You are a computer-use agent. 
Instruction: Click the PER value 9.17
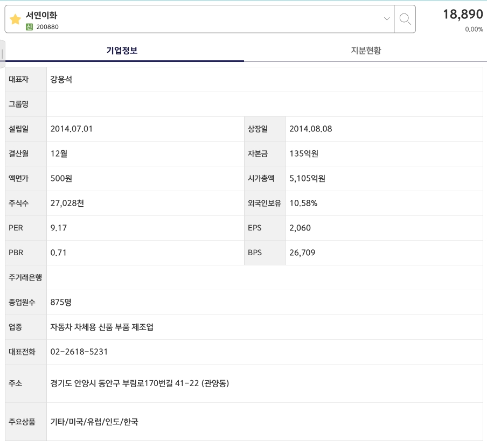(58, 228)
